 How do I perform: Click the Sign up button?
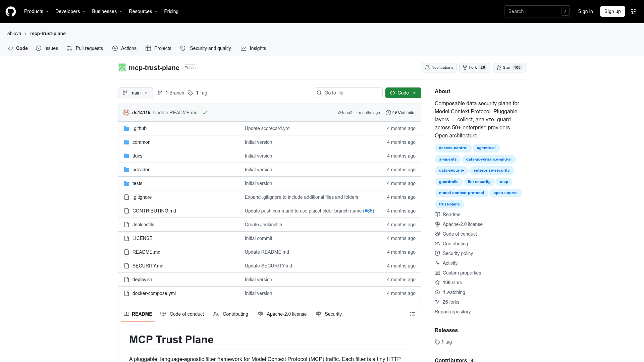pyautogui.click(x=612, y=11)
